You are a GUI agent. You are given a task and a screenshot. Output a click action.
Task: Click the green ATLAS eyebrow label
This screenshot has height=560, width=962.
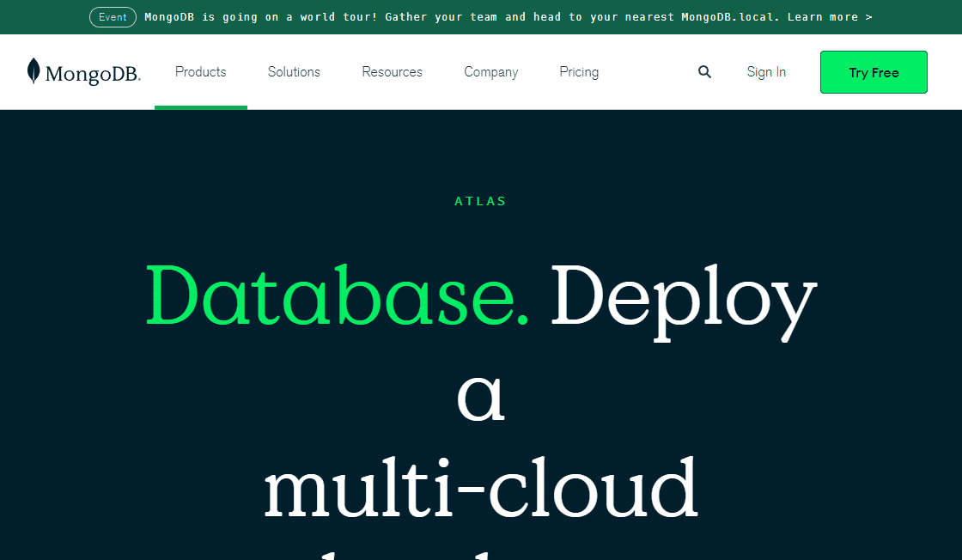coord(480,201)
